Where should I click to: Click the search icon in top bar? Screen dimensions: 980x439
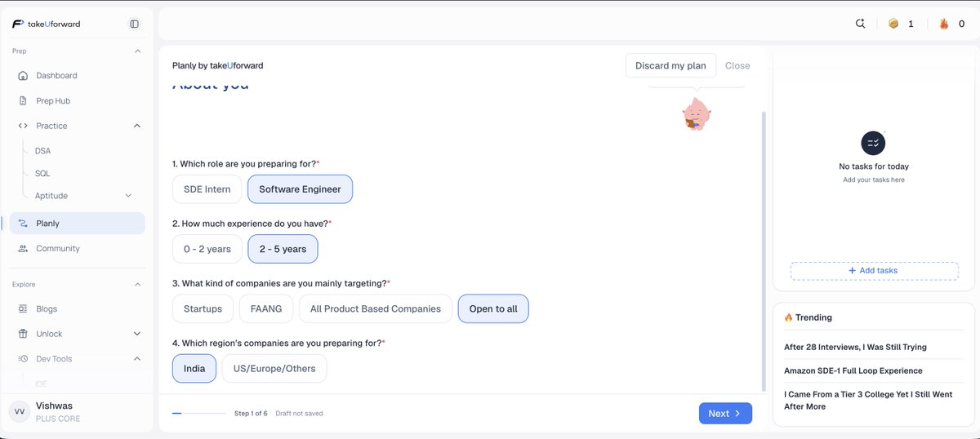[860, 24]
